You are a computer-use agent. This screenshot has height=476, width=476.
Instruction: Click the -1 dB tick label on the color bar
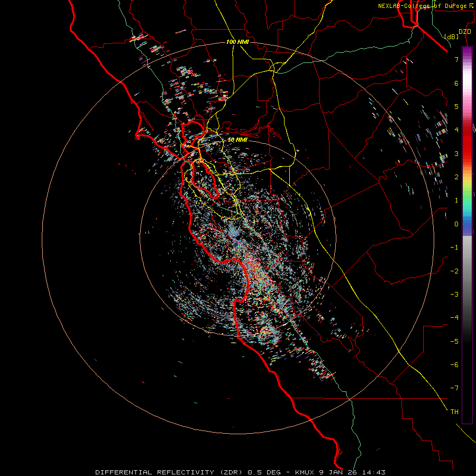(454, 248)
